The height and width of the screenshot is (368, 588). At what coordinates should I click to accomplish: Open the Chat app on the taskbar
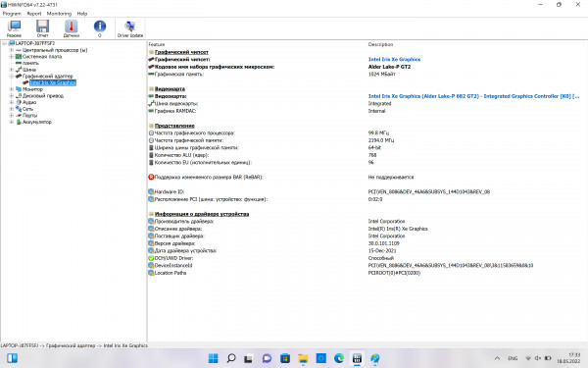pyautogui.click(x=267, y=358)
